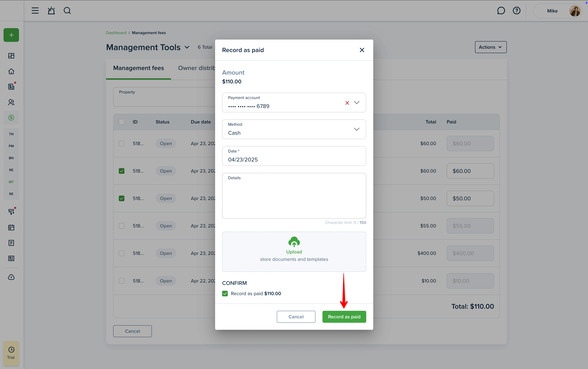Open the notifications bell icon
Image resolution: width=588 pixels, height=369 pixels.
click(x=51, y=11)
